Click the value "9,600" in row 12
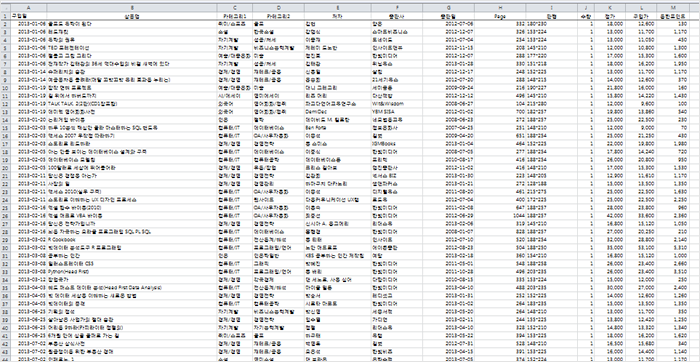The height and width of the screenshot is (362, 700). 641,104
